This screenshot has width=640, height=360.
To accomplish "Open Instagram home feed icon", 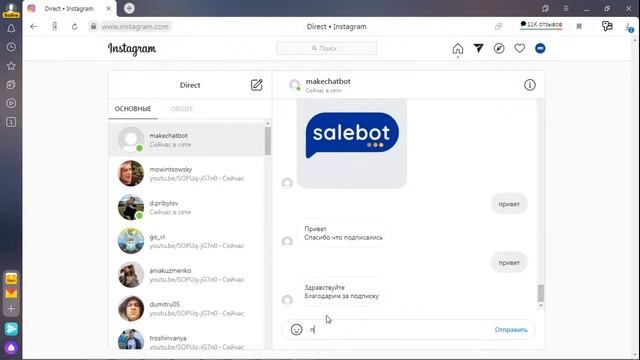I will point(458,49).
